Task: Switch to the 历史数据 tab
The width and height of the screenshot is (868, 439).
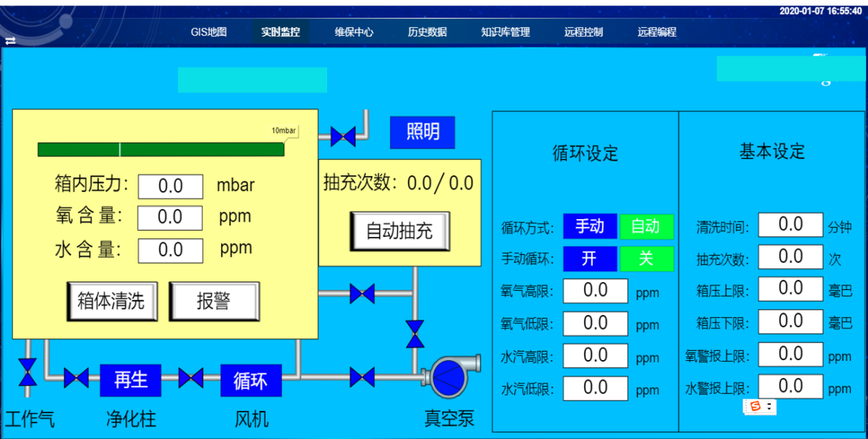Action: pyautogui.click(x=428, y=32)
